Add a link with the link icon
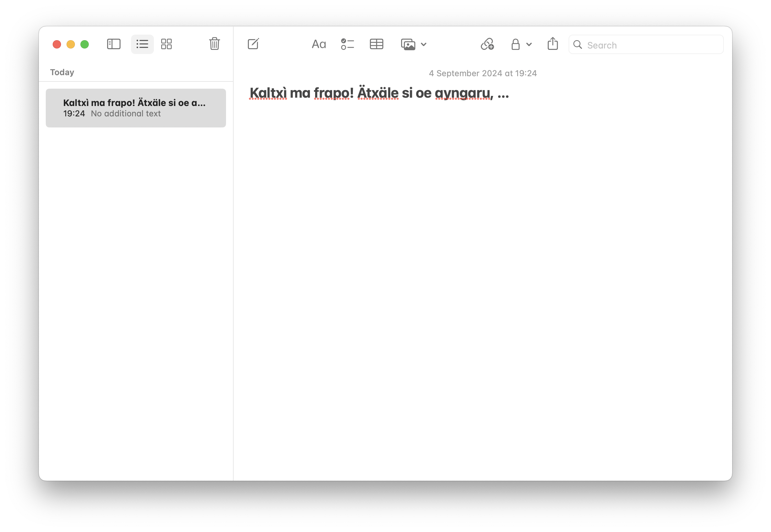Image resolution: width=771 pixels, height=532 pixels. [x=487, y=44]
